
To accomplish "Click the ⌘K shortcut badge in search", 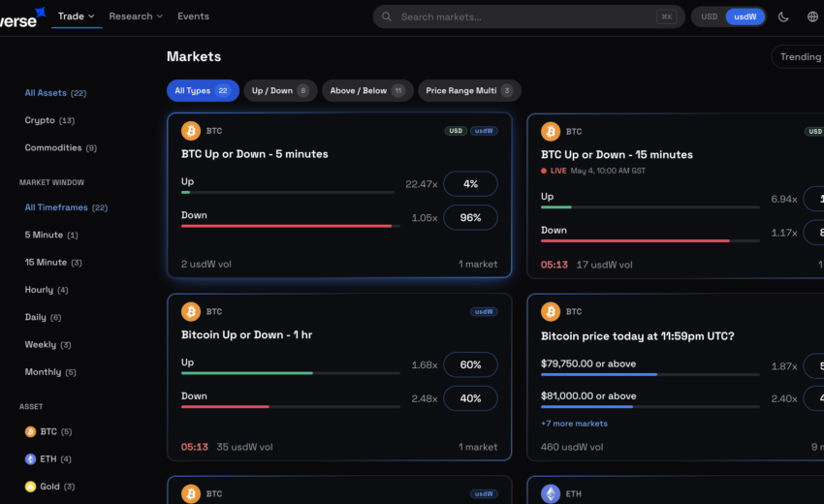I will 666,16.
